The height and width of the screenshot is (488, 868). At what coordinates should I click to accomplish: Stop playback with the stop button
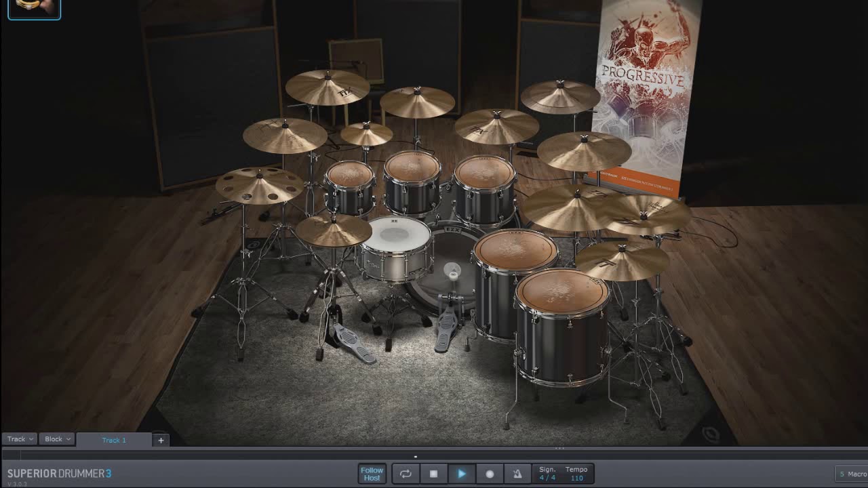[x=433, y=474]
